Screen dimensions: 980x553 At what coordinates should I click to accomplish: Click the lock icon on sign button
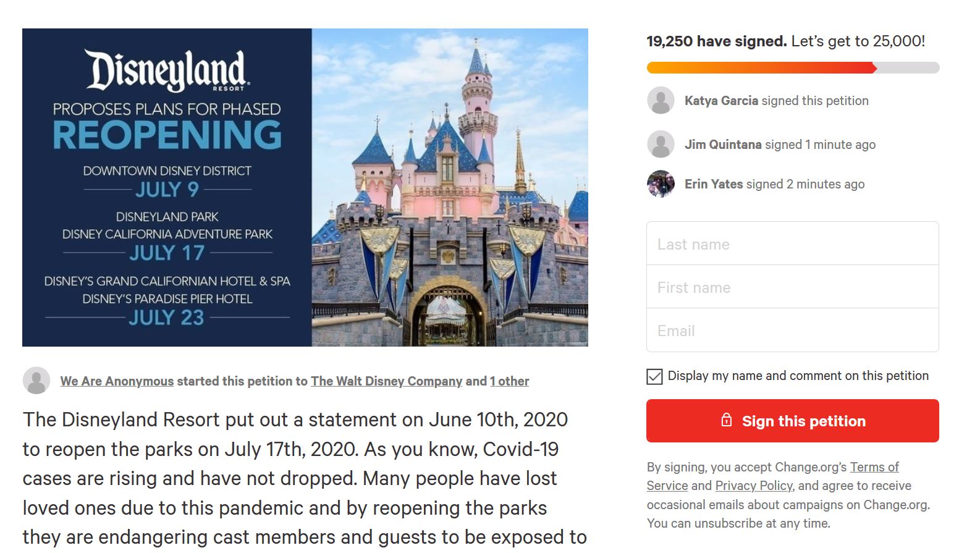pos(727,420)
